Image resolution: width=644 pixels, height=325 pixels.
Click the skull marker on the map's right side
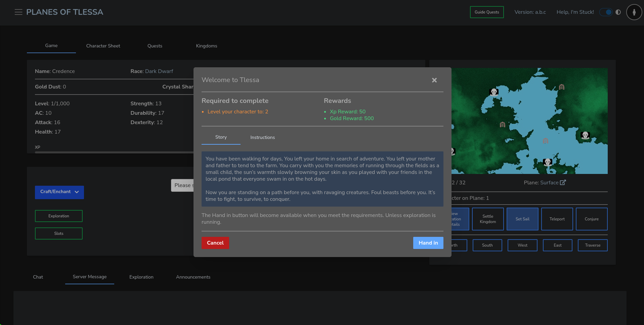(x=585, y=135)
